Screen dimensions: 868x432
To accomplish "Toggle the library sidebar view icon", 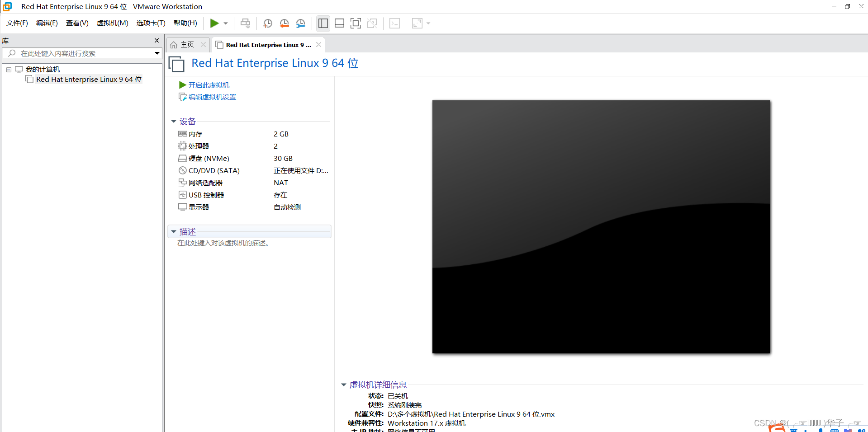I will [x=323, y=23].
